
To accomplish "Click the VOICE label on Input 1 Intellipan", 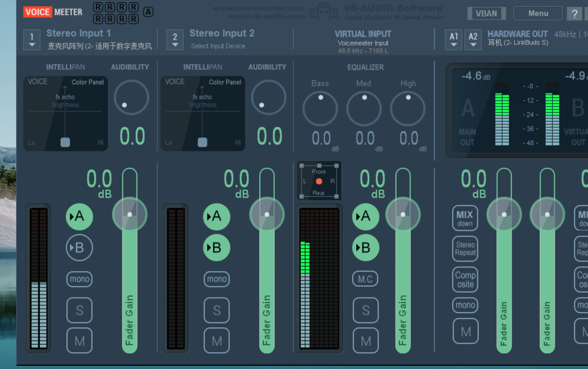I will tap(37, 82).
